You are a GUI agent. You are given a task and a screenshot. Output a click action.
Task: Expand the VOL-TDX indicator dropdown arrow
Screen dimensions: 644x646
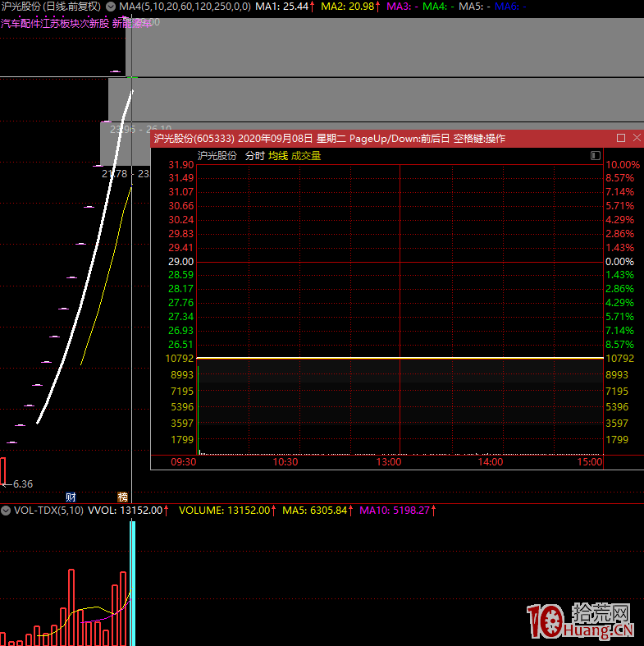[x=7, y=510]
